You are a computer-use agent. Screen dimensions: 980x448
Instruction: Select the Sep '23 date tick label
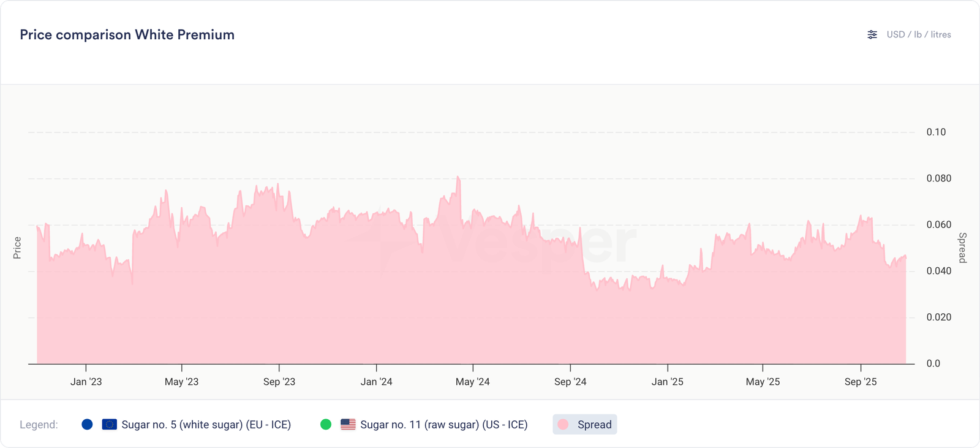tap(279, 382)
